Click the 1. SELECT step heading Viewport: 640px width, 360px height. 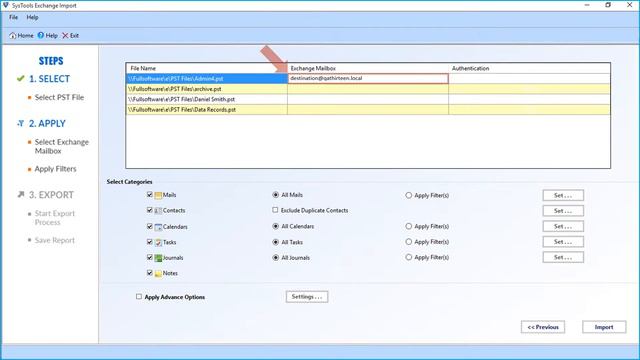[49, 79]
